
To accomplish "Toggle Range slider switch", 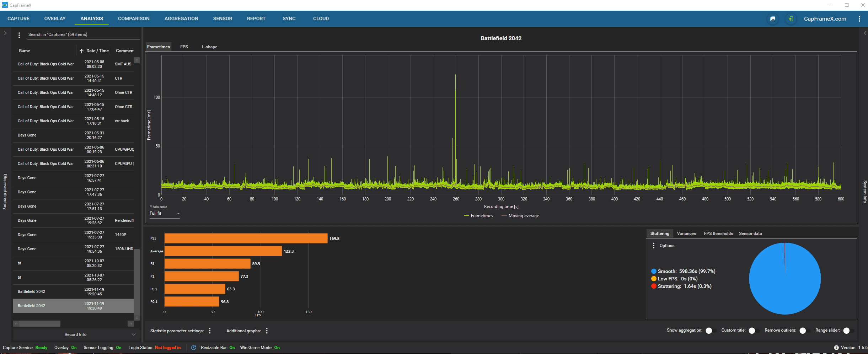I will [x=848, y=331].
